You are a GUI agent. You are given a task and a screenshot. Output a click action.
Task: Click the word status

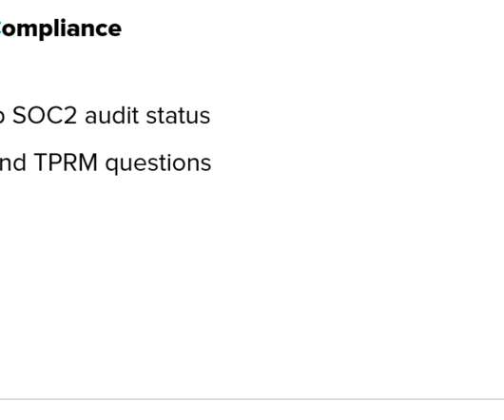point(178,116)
